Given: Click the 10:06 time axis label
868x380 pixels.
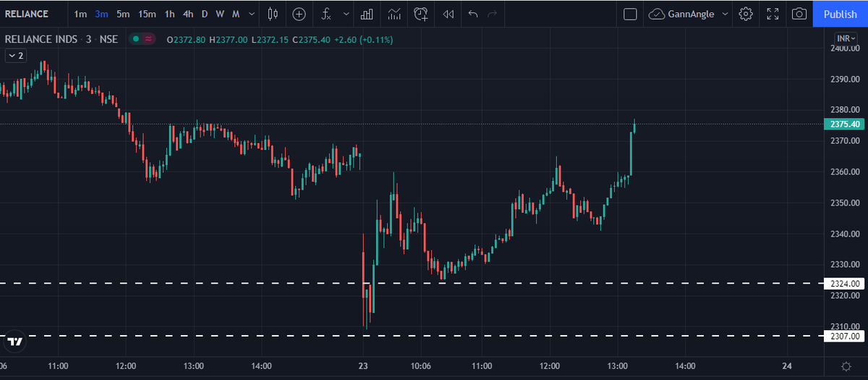Looking at the screenshot, I should (420, 366).
